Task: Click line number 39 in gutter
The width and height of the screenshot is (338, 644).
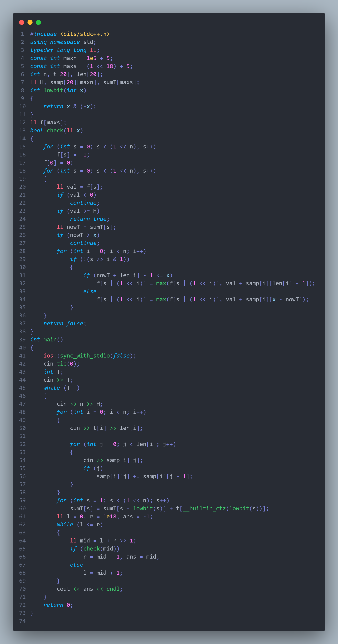Action: coord(22,339)
